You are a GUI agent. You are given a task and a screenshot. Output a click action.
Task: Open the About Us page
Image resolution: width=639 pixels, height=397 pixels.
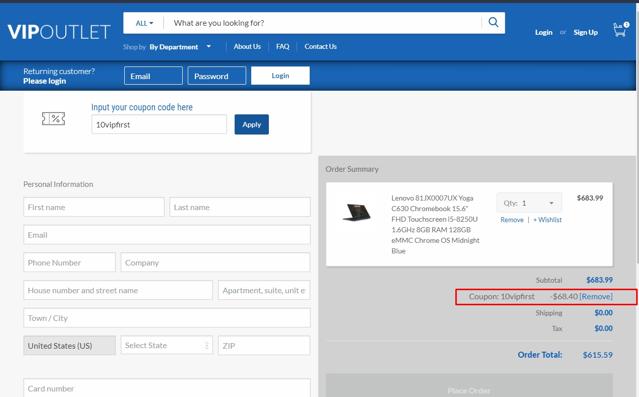(247, 46)
